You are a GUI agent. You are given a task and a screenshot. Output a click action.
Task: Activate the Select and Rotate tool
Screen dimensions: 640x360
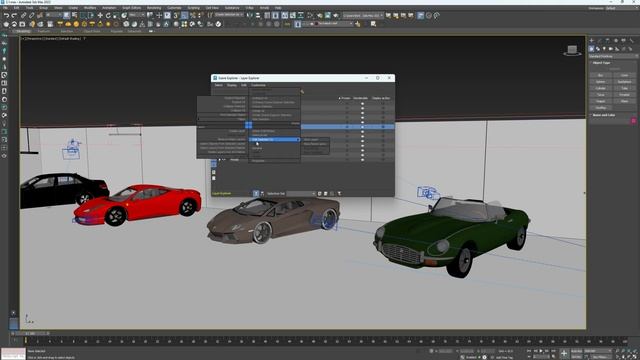point(108,16)
